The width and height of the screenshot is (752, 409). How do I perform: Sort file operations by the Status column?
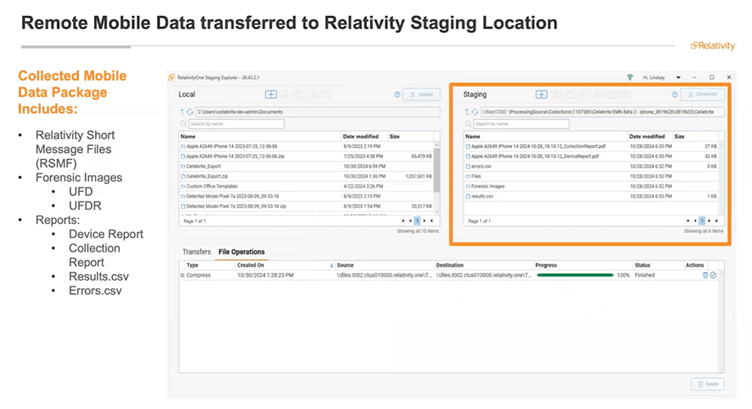click(658, 265)
